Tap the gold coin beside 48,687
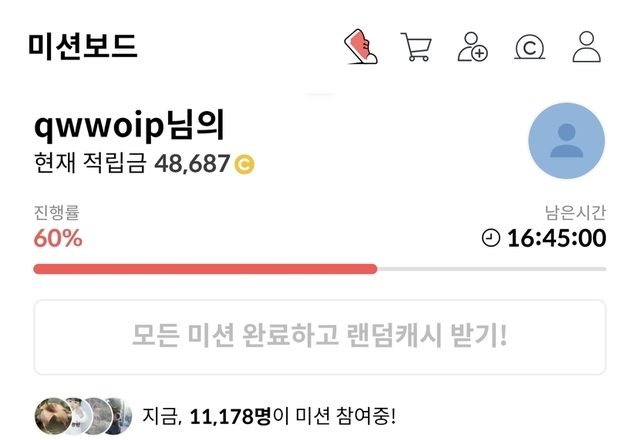Screen dimensions: 640x440 coord(244,164)
